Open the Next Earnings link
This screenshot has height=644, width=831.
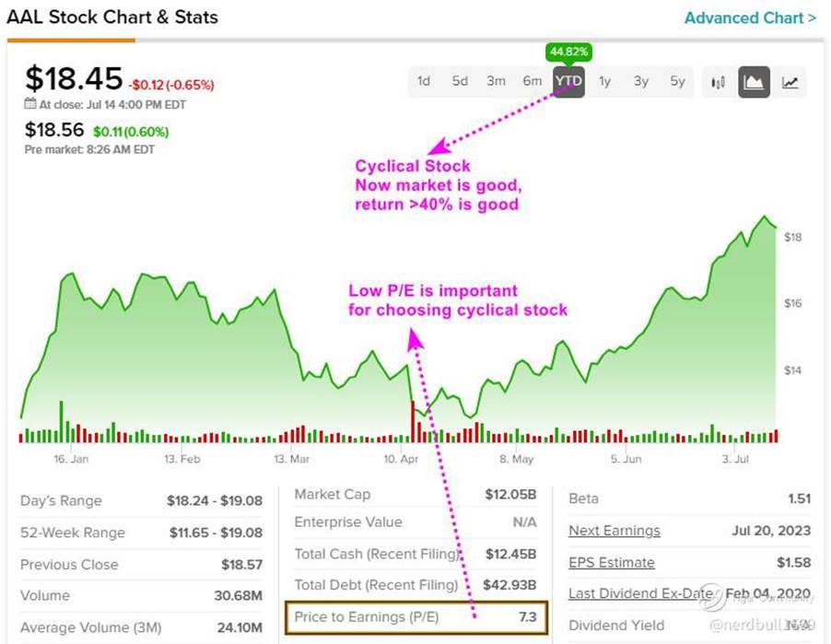614,531
